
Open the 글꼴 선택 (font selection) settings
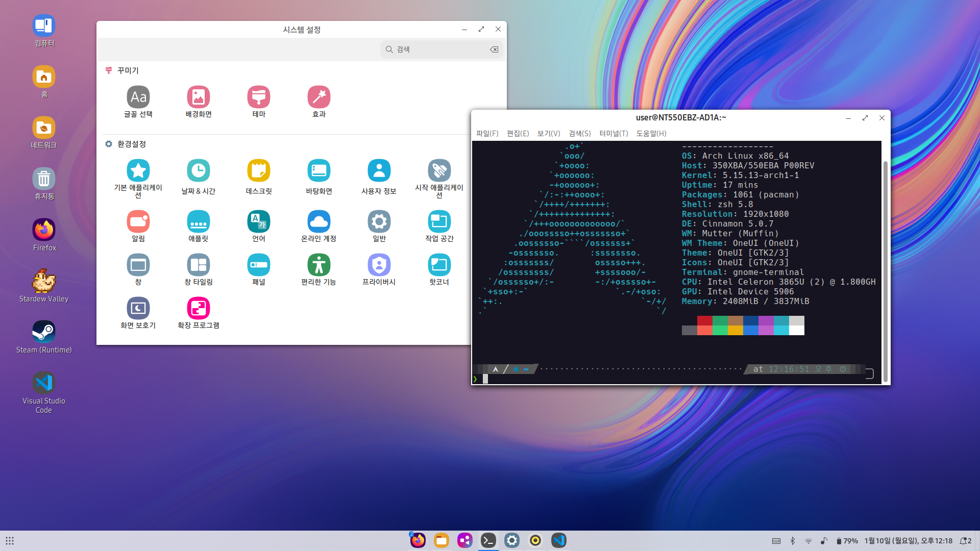point(138,97)
